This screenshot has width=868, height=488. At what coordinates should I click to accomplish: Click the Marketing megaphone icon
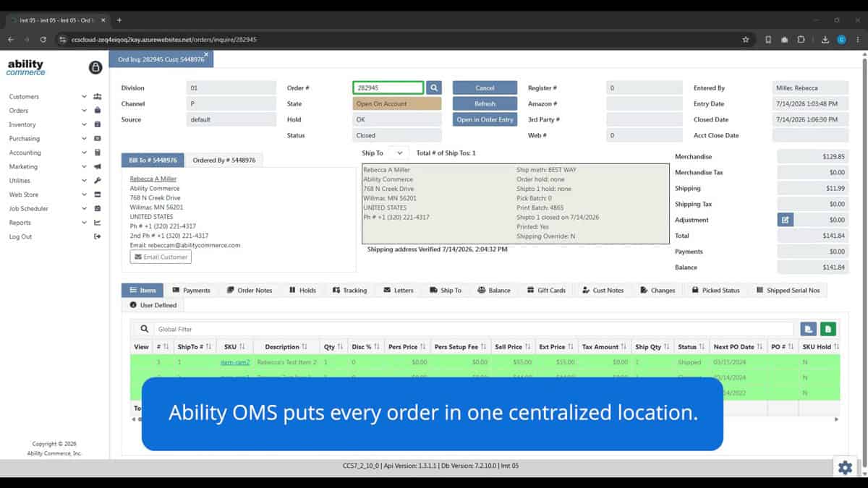pyautogui.click(x=98, y=166)
